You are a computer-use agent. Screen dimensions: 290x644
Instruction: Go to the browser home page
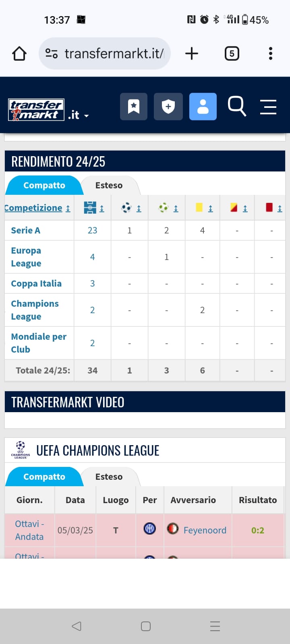[19, 54]
